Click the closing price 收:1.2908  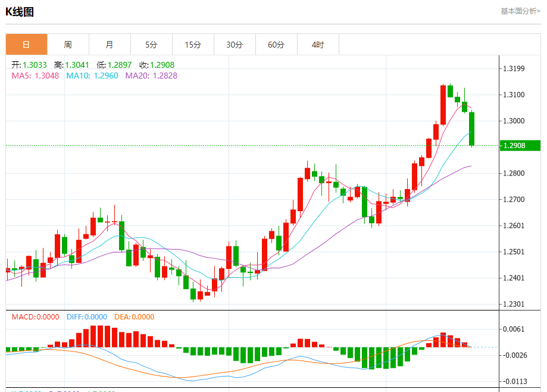(157, 65)
